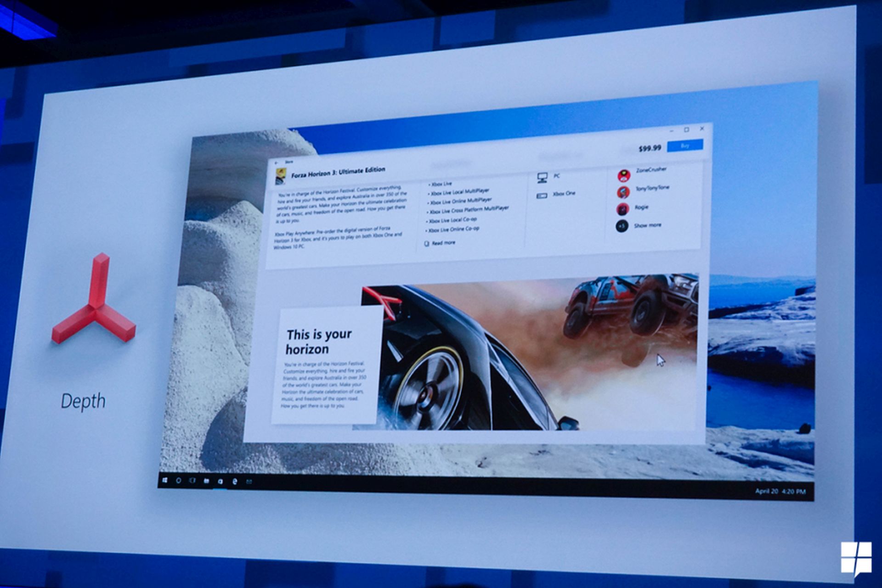Click the Forza Horizon 3 box art icon
This screenshot has width=882, height=588.
pyautogui.click(x=281, y=176)
